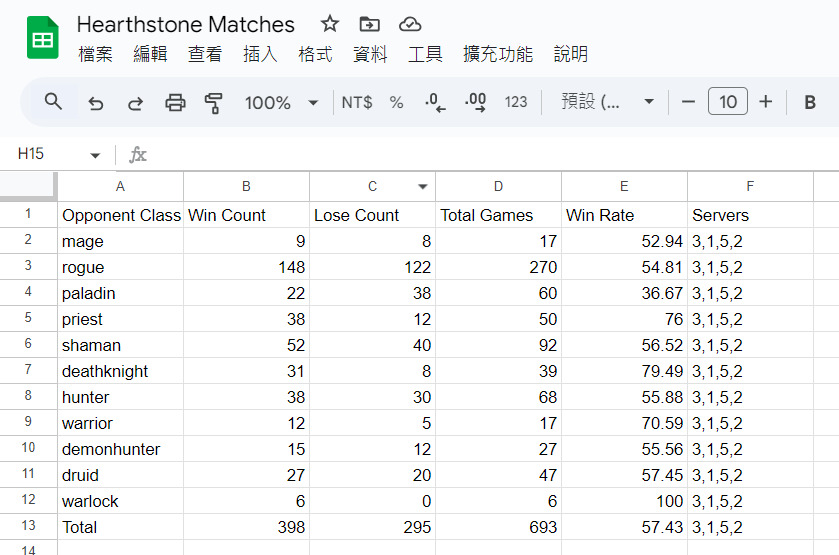Select rogue win count 148

(246, 267)
